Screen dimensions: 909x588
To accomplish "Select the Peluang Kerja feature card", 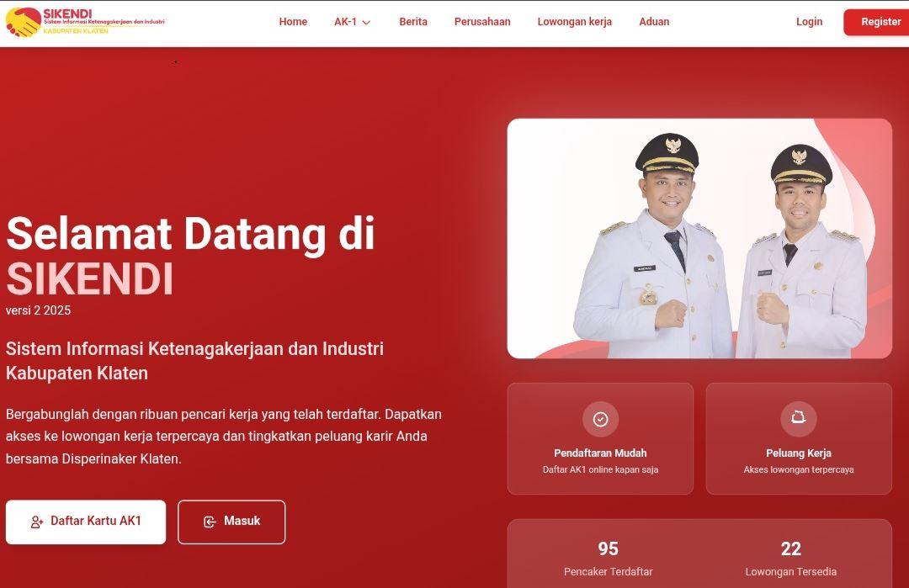I will 799,438.
